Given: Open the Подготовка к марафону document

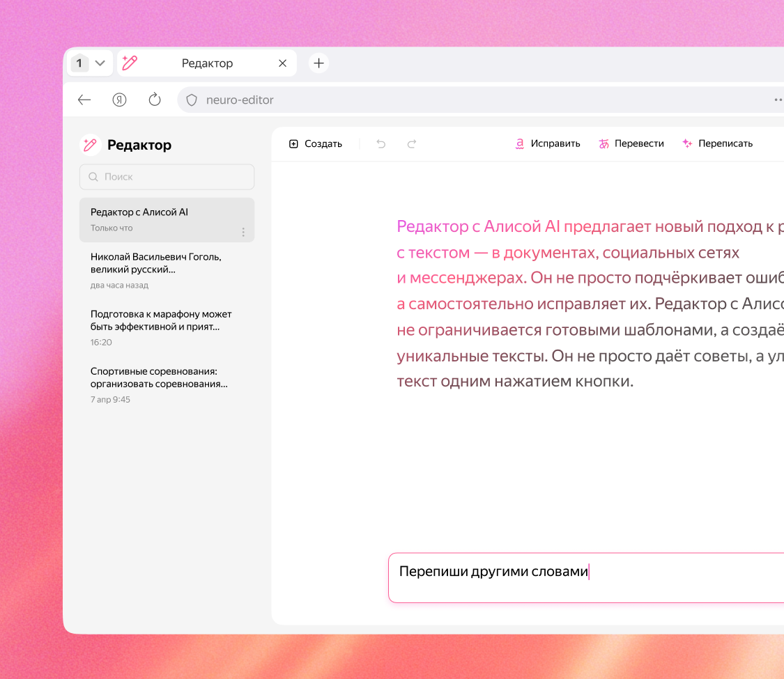Looking at the screenshot, I should tap(167, 328).
